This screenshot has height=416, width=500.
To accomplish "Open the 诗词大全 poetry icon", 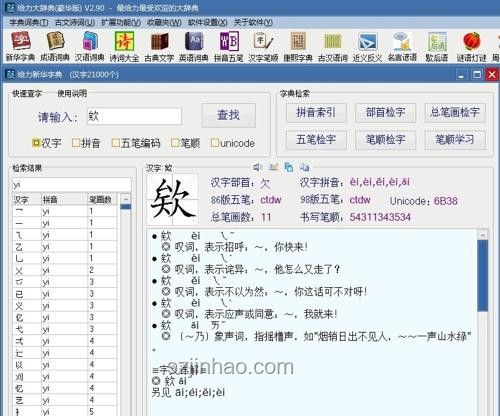I will pos(124,47).
